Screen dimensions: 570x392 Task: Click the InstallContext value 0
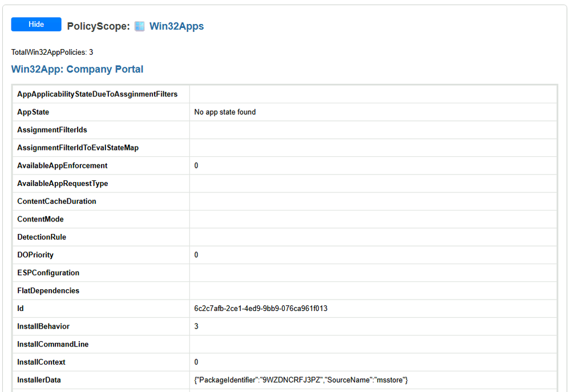pyautogui.click(x=196, y=362)
